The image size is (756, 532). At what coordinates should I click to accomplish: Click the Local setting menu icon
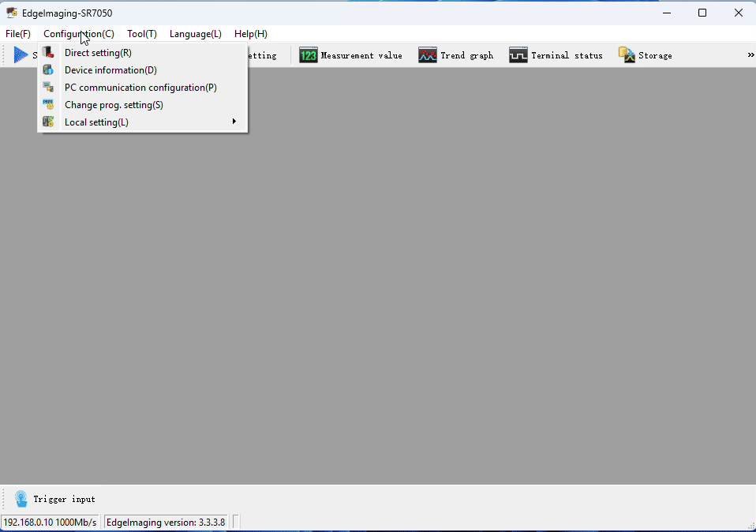(x=47, y=122)
